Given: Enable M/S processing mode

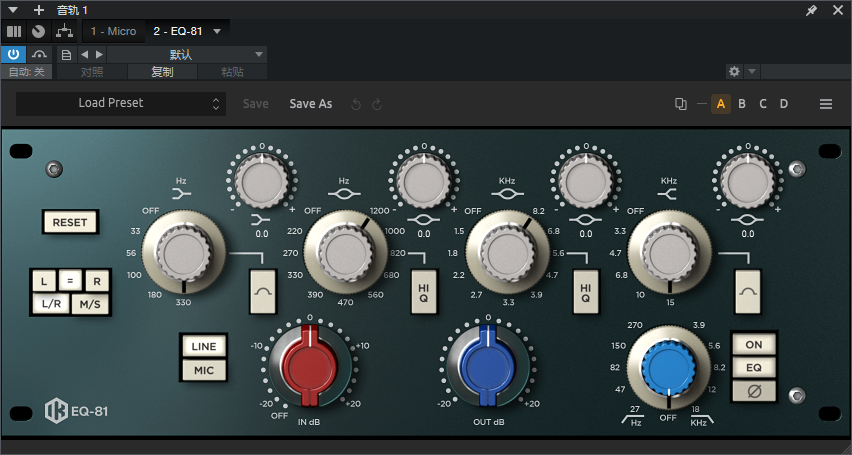Looking at the screenshot, I should pos(90,304).
